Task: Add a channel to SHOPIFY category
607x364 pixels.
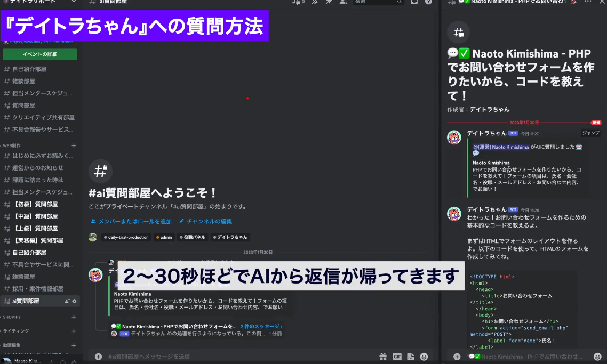Action: pos(74,317)
